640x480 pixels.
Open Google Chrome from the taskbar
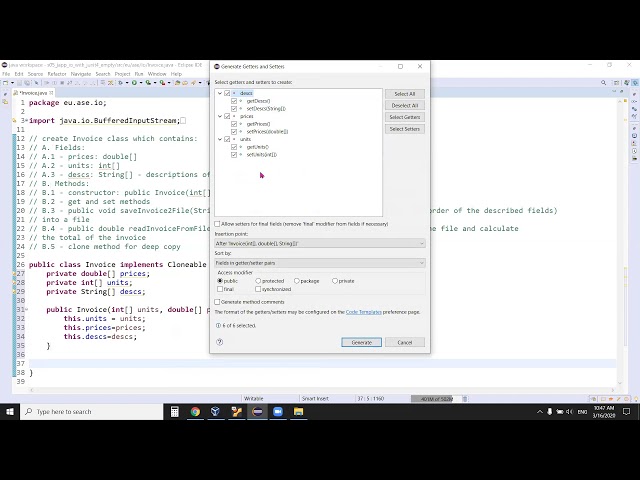click(x=195, y=412)
